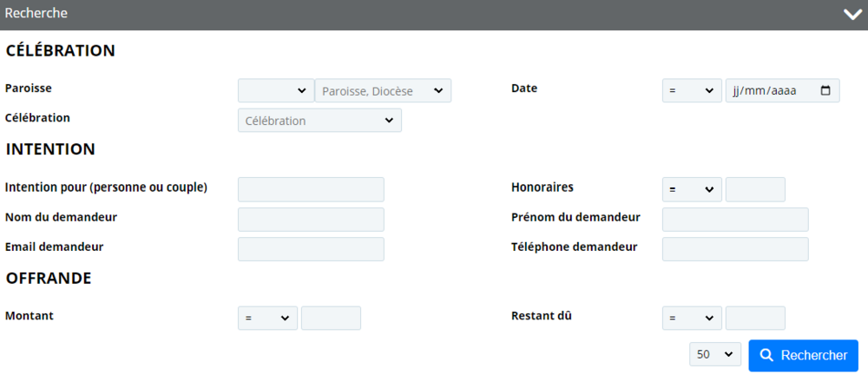Change the results count dropdown showing 50
This screenshot has height=375, width=868.
click(715, 354)
